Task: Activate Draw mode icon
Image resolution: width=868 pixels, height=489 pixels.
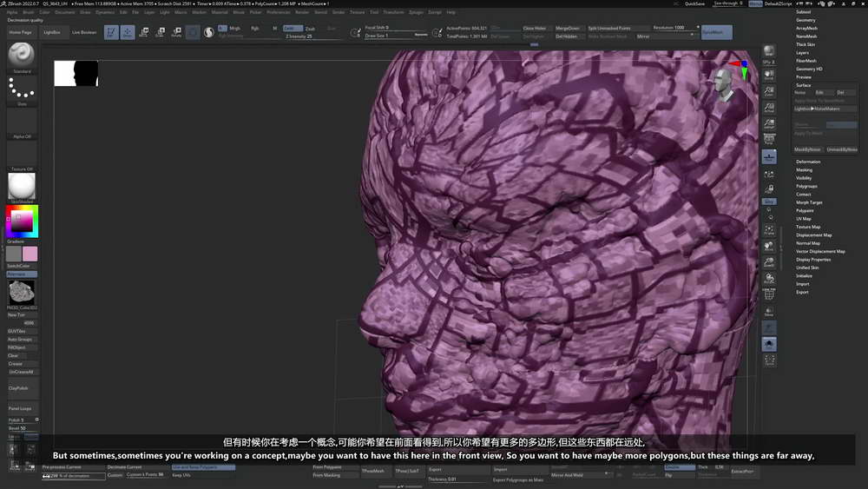Action: coord(128,33)
